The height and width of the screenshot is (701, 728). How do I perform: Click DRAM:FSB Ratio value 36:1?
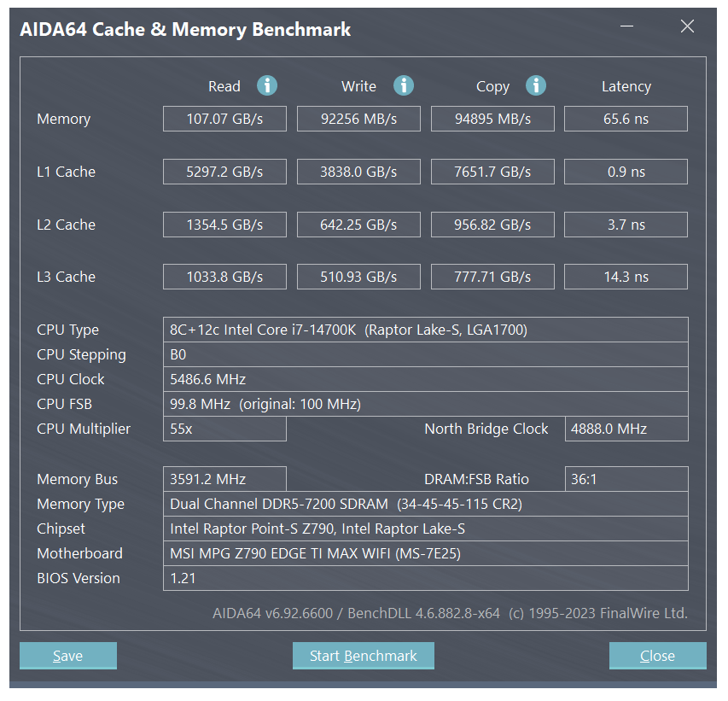click(626, 479)
